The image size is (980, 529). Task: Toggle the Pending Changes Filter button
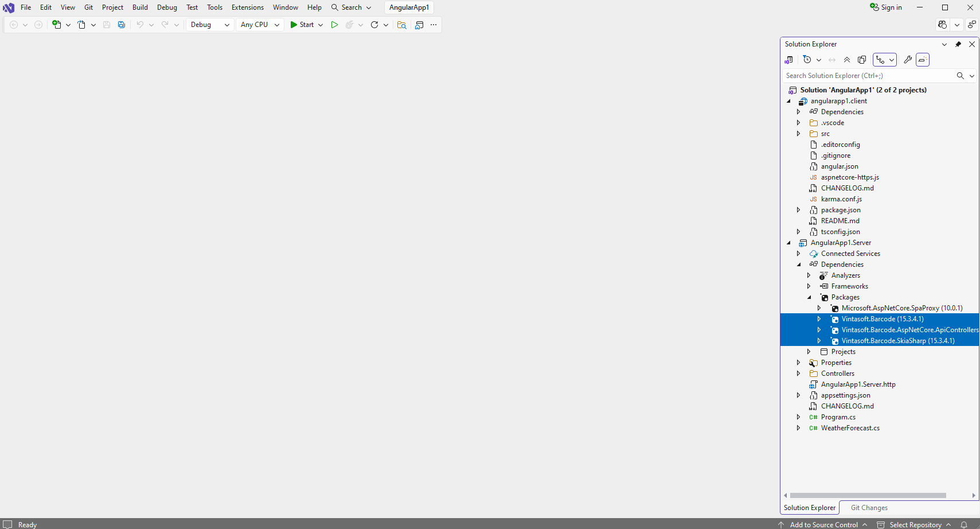coord(807,60)
